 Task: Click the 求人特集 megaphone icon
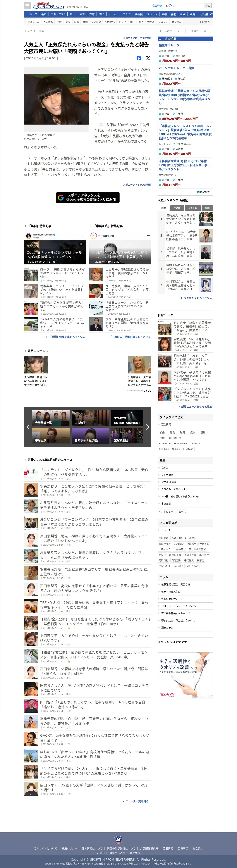click(160, 39)
